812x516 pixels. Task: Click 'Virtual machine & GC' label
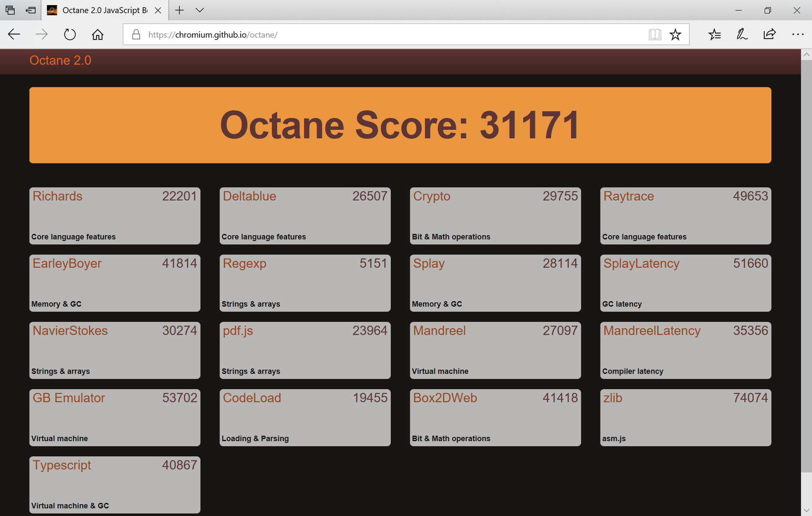70,506
